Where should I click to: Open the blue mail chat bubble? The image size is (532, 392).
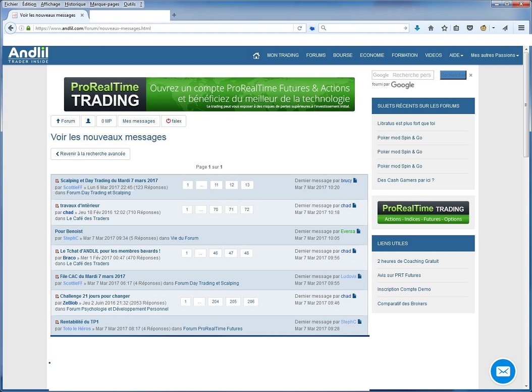tap(503, 371)
